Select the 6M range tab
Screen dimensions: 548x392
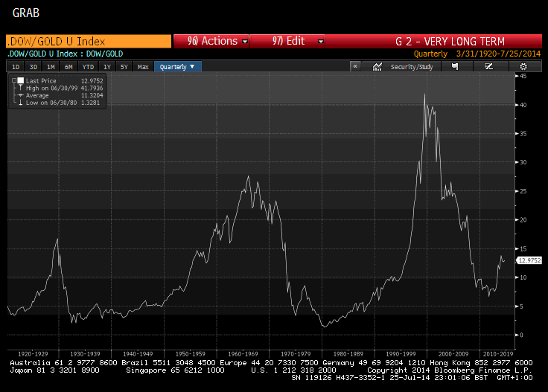[x=68, y=67]
